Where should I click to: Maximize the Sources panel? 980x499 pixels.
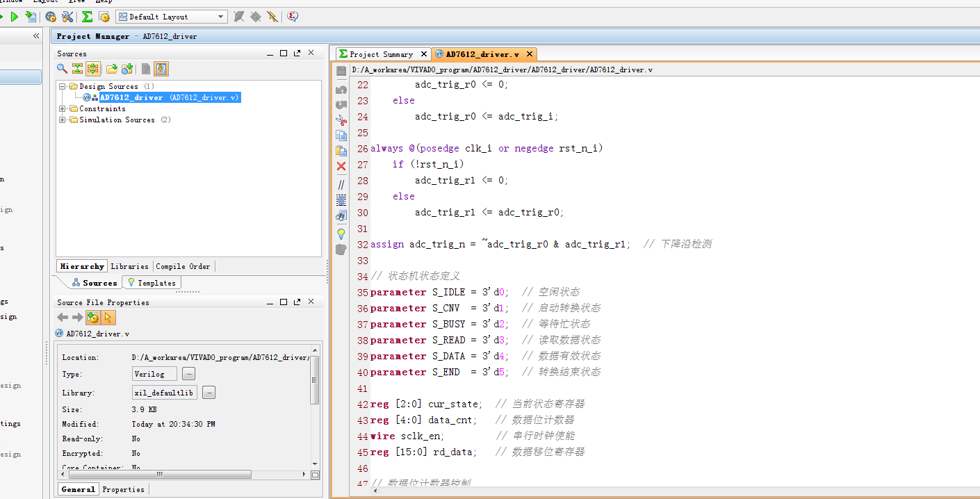284,54
